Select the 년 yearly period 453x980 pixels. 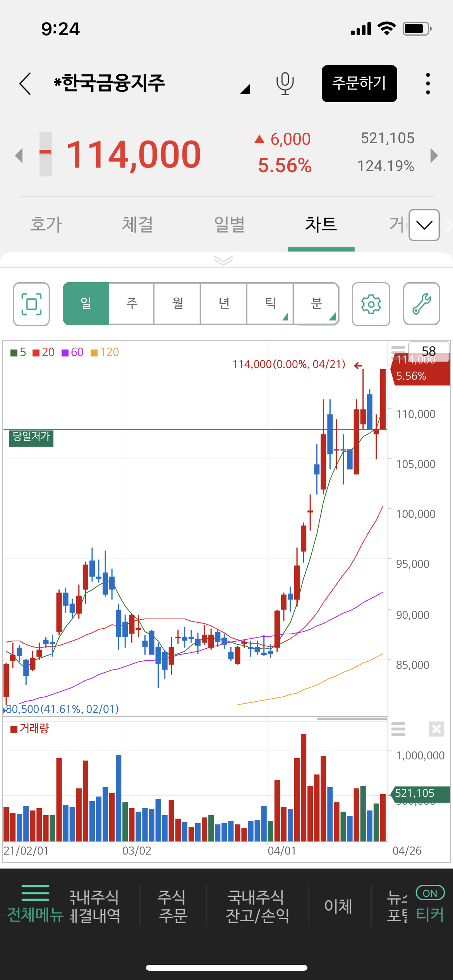point(224,304)
